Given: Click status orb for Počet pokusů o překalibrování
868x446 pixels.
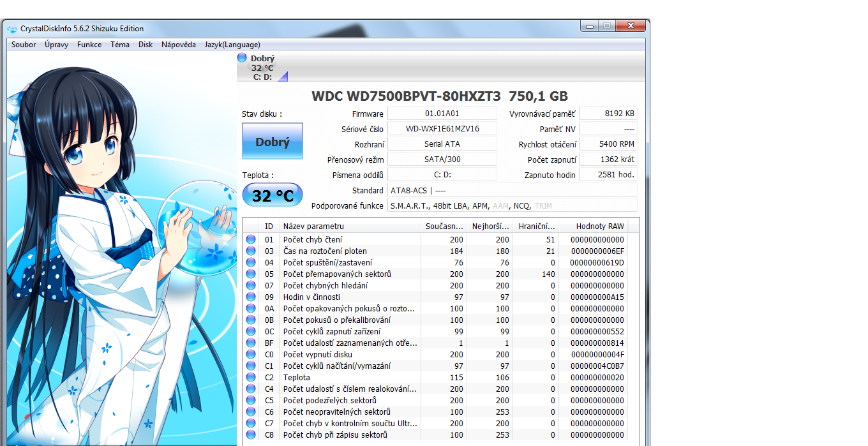Looking at the screenshot, I should tap(251, 320).
